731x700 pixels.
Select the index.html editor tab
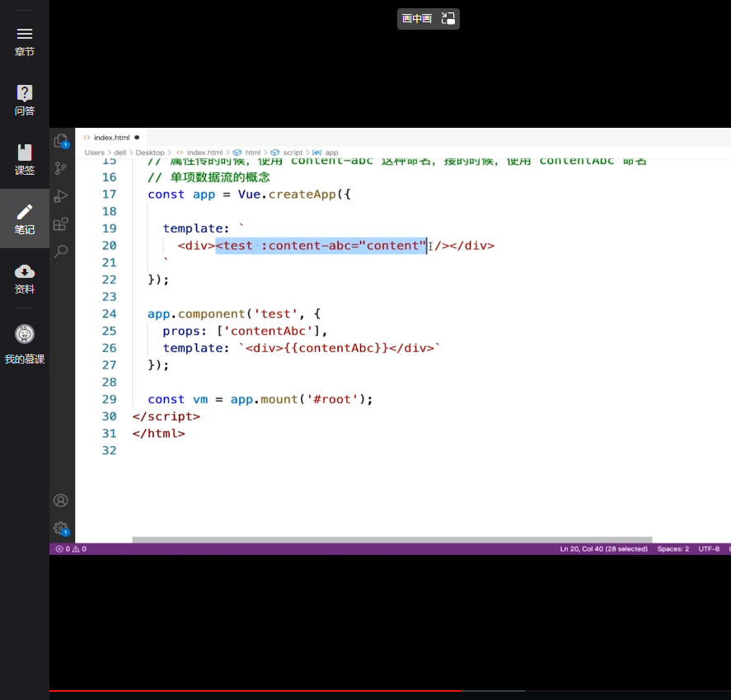(111, 138)
